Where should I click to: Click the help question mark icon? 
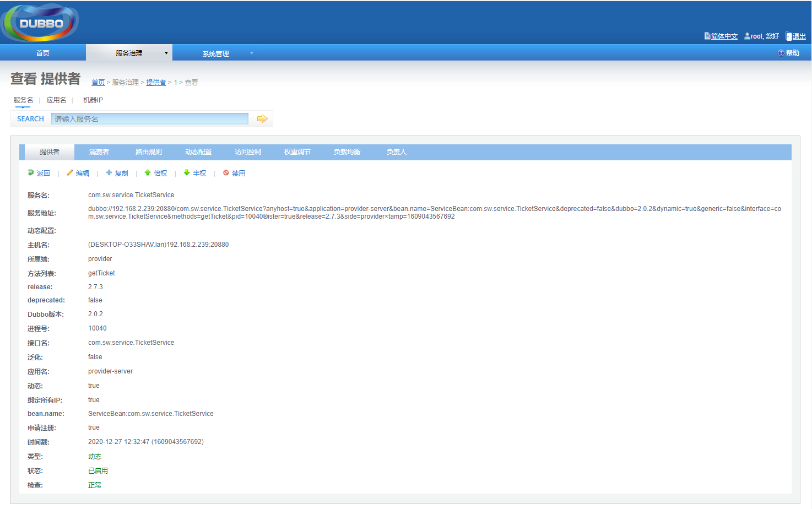781,53
